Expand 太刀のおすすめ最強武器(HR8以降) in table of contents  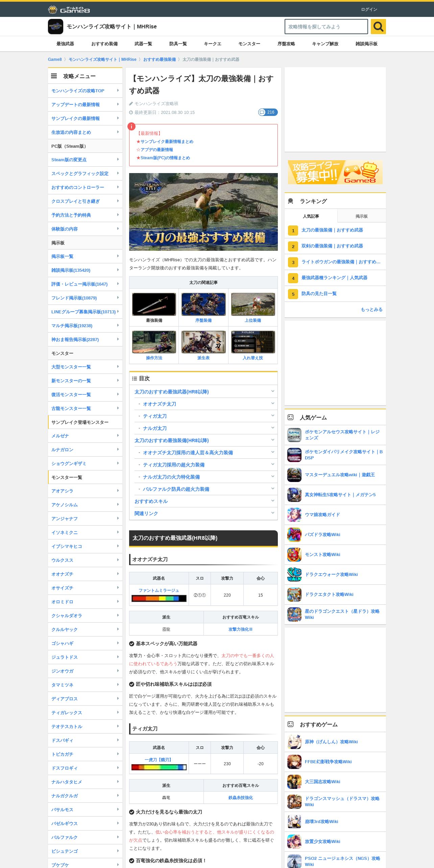pyautogui.click(x=272, y=391)
